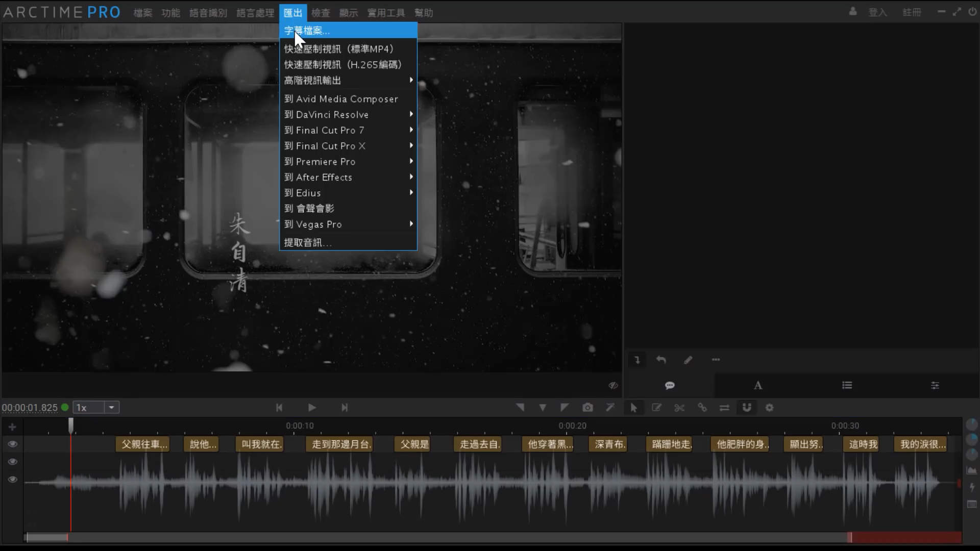
Task: Click the magic wand tool
Action: pyautogui.click(x=610, y=408)
